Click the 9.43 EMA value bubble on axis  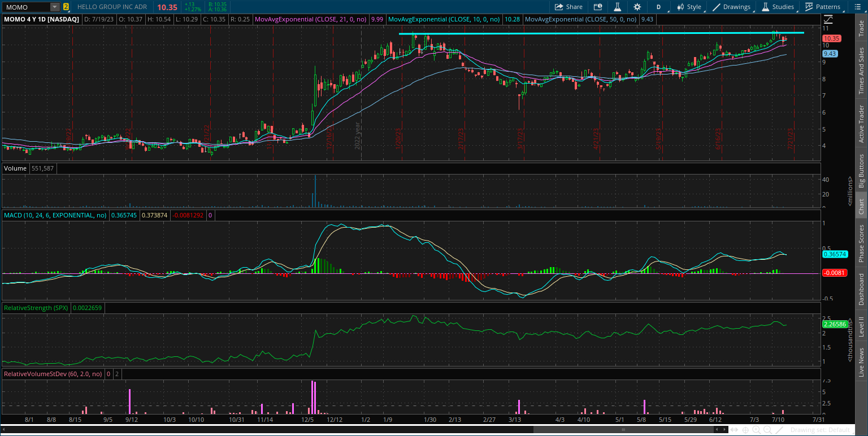pyautogui.click(x=830, y=54)
